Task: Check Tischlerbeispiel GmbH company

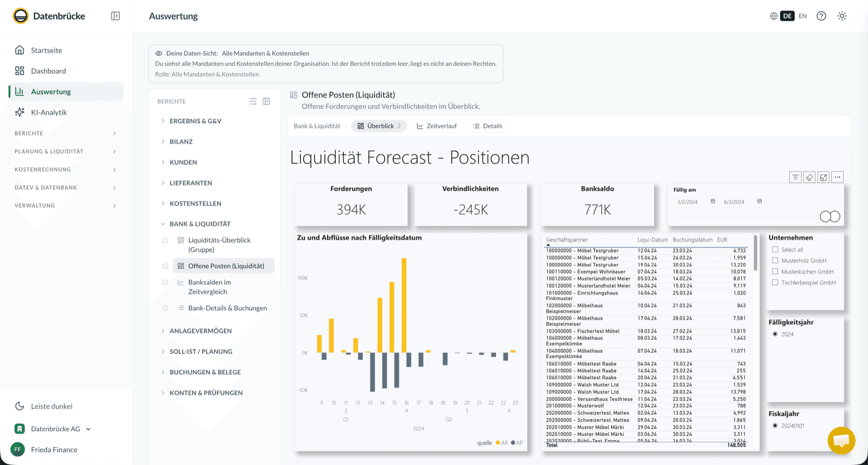Action: click(x=775, y=282)
